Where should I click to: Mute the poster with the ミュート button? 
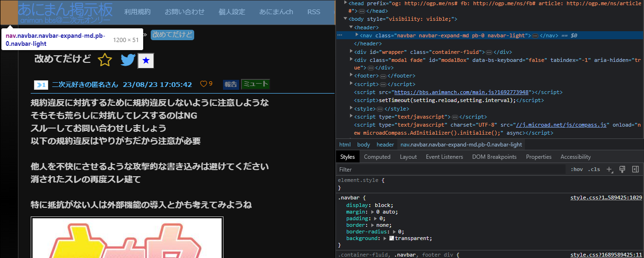pyautogui.click(x=255, y=85)
